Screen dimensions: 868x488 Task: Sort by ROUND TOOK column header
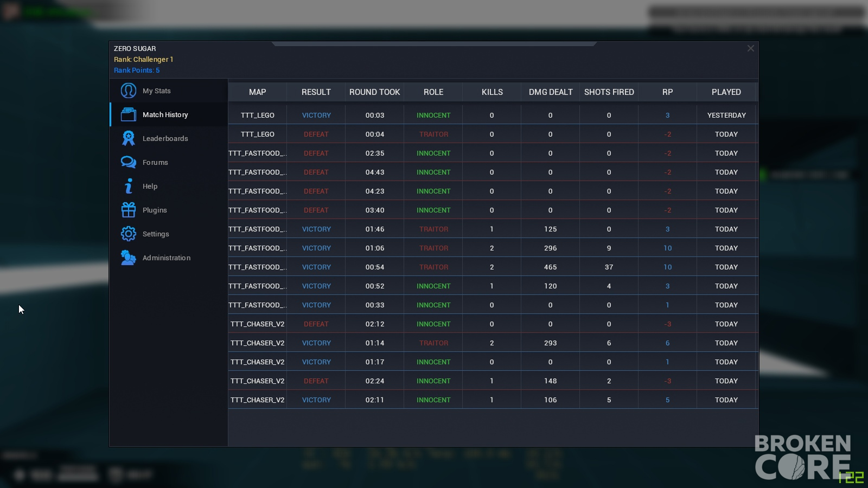375,92
